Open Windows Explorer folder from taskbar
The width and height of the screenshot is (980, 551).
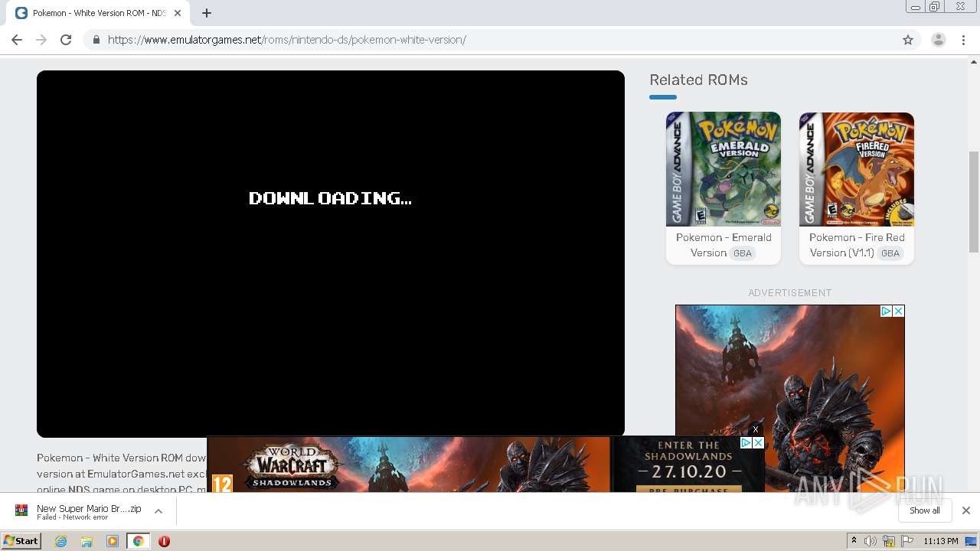tap(87, 541)
